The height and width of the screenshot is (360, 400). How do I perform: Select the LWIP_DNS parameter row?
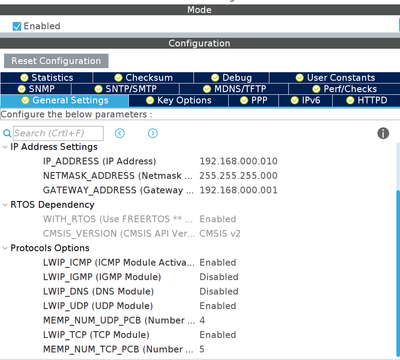point(198,291)
